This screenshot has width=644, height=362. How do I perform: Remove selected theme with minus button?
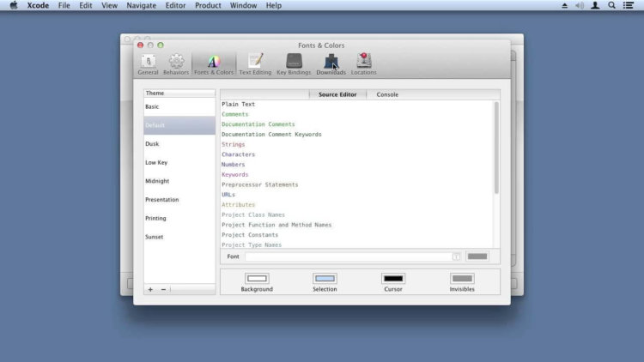[163, 289]
